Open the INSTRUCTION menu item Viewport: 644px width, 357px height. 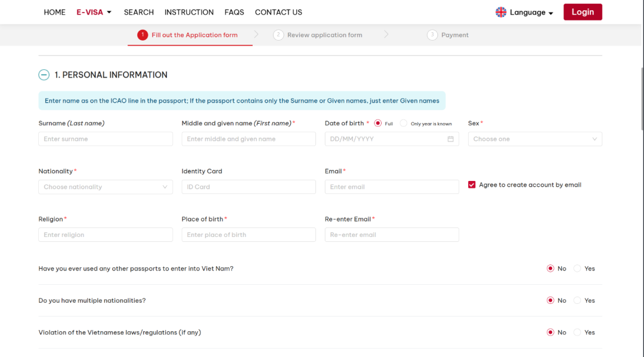[x=189, y=13]
